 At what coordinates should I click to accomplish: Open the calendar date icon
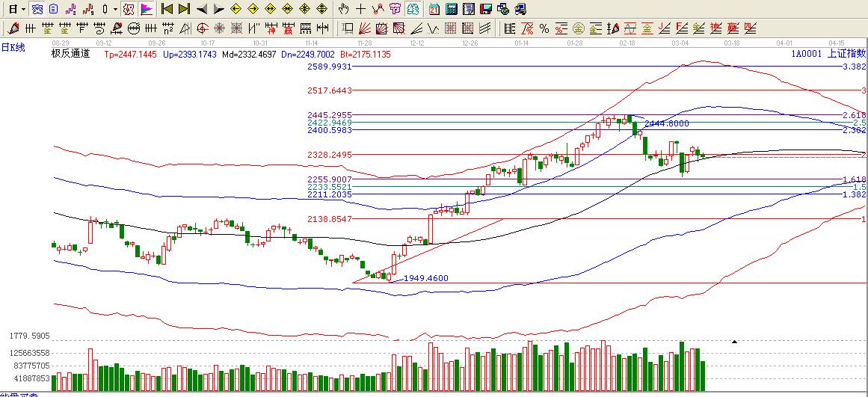(x=434, y=9)
